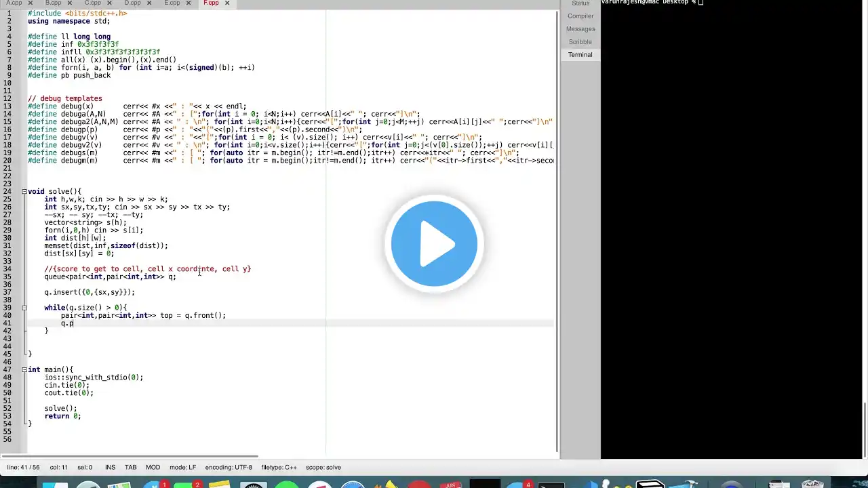Screen dimensions: 868x488
Task: Play the video with the blue play button
Action: [x=434, y=243]
